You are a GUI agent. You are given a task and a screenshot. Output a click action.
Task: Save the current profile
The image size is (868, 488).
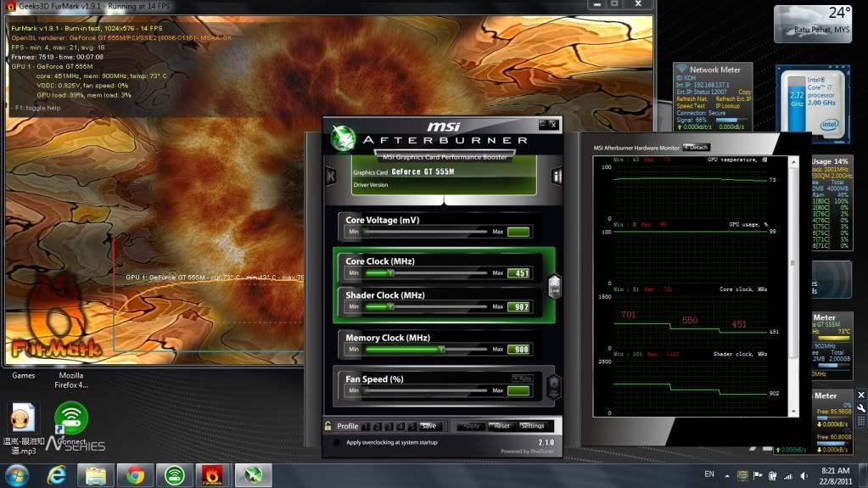click(428, 426)
